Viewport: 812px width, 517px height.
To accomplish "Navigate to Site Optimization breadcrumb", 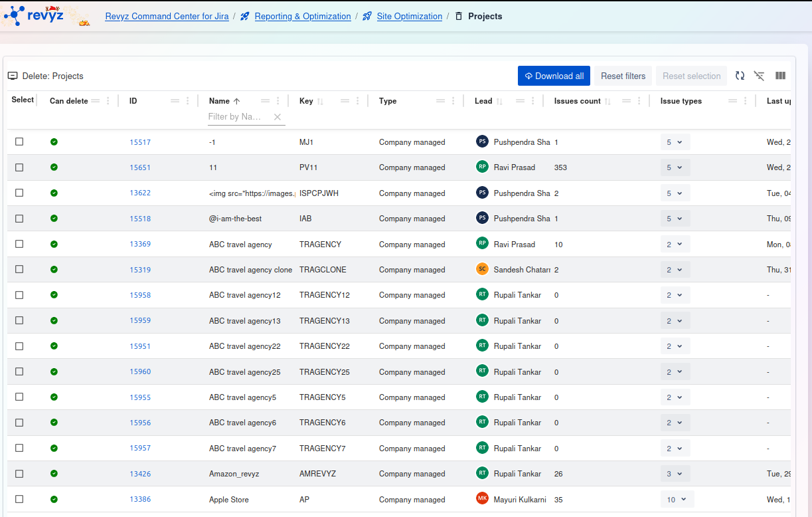I will pos(409,16).
